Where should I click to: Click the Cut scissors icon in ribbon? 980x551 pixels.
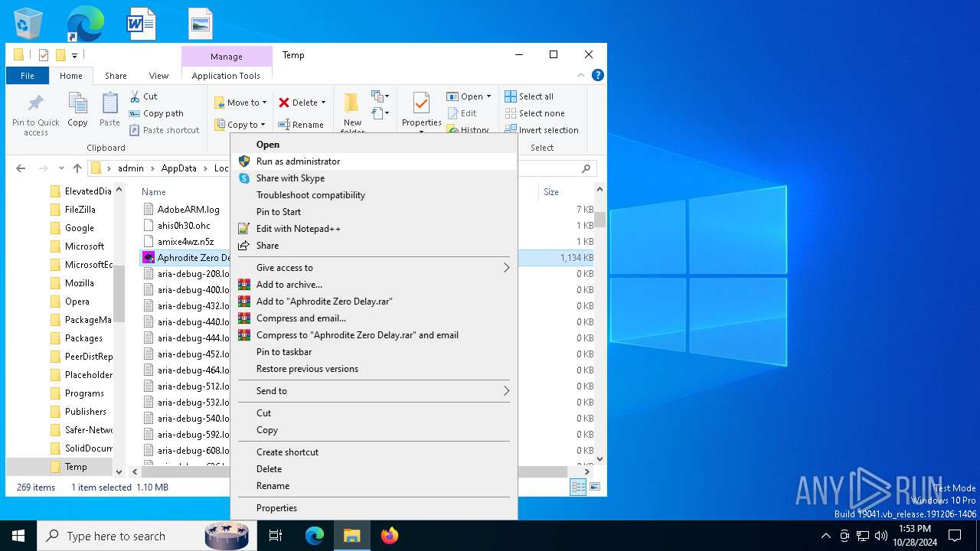pos(136,96)
